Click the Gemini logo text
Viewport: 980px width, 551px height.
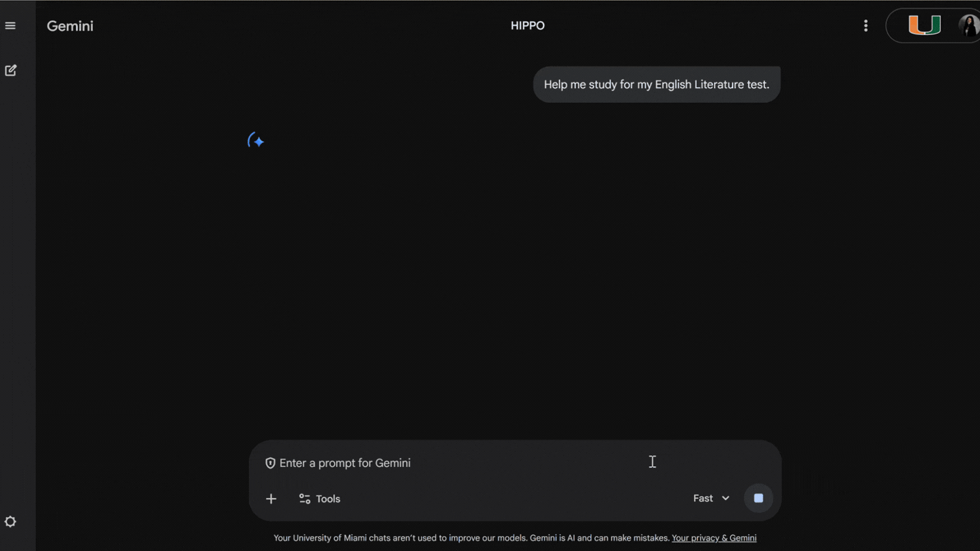70,26
